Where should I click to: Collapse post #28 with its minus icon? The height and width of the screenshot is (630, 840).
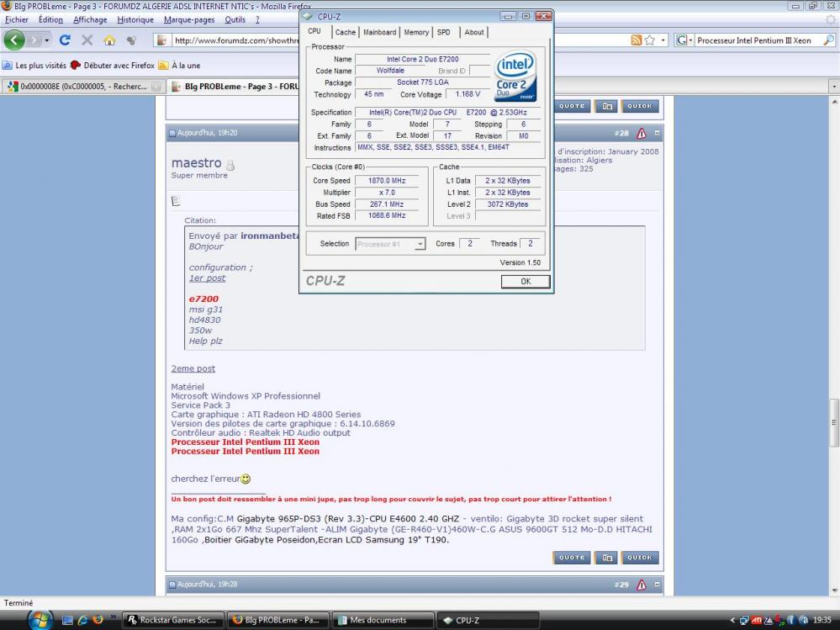pyautogui.click(x=657, y=133)
